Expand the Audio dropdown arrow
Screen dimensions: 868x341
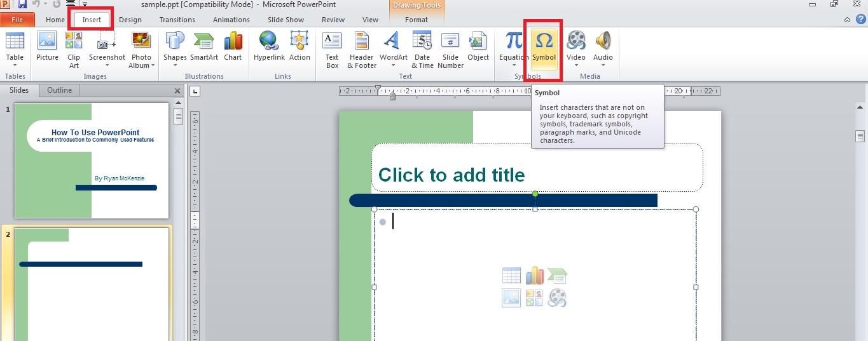[x=603, y=65]
